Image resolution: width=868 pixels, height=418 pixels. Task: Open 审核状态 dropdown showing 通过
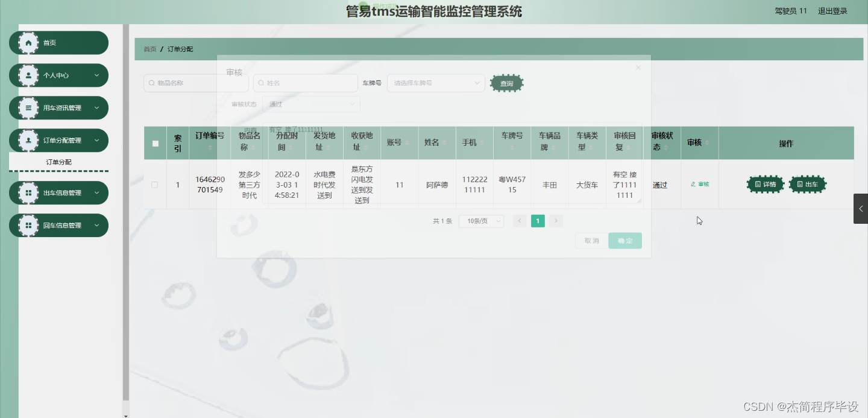point(311,104)
